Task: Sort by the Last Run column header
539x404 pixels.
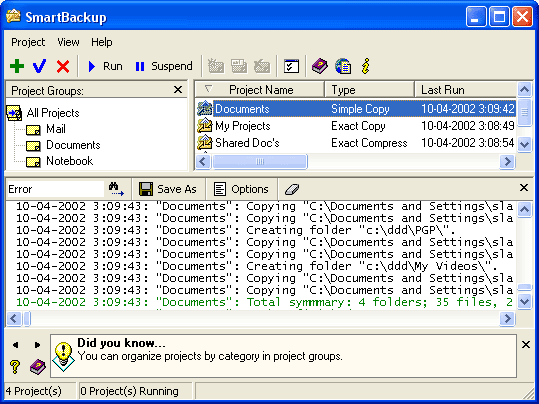Action: click(x=465, y=90)
